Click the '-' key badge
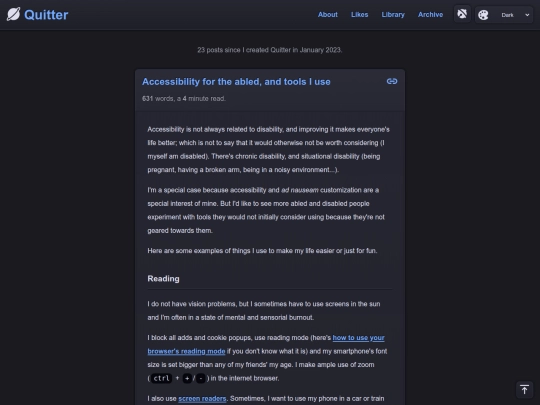The width and height of the screenshot is (540, 405). (x=200, y=378)
